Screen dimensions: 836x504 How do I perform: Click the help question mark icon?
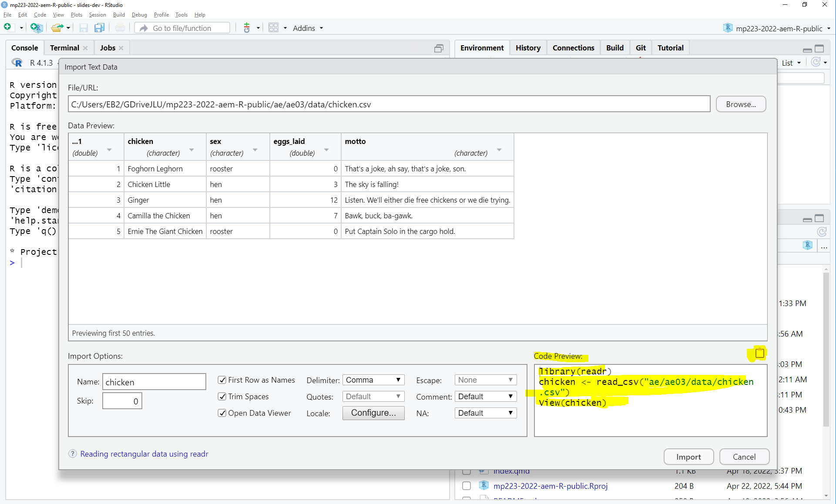coord(73,454)
